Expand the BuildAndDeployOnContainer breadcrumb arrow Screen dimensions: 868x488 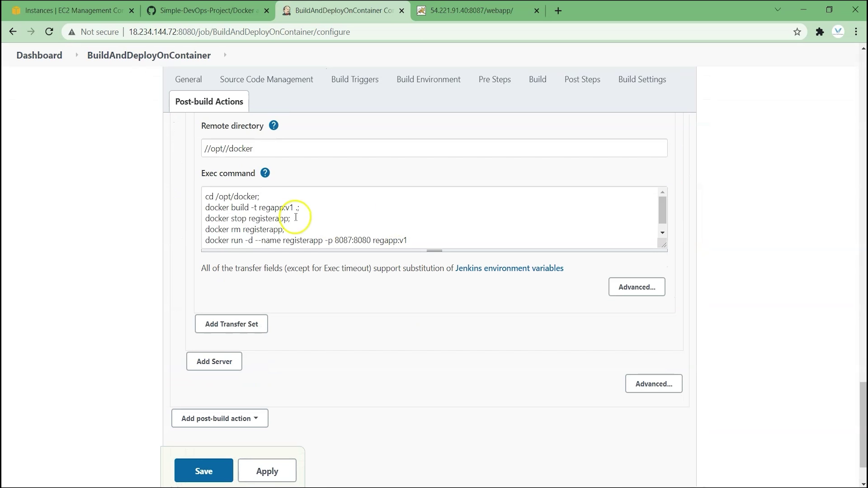coord(225,55)
